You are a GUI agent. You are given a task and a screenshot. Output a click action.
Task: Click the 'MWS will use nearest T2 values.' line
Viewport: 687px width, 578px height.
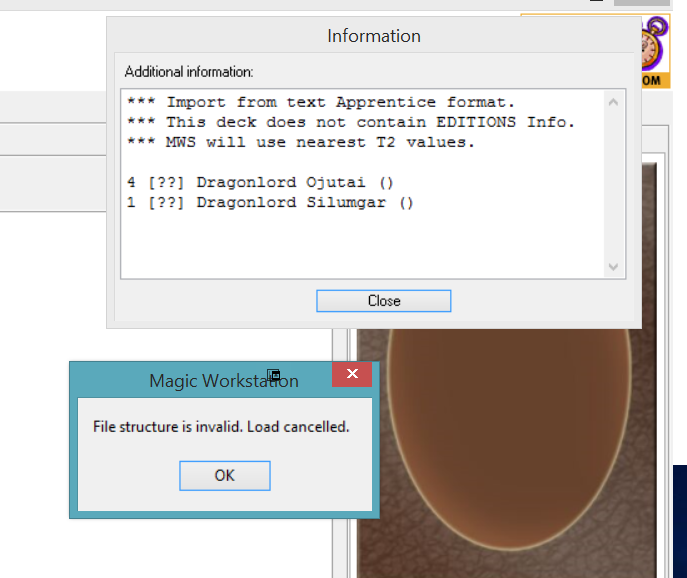point(320,142)
